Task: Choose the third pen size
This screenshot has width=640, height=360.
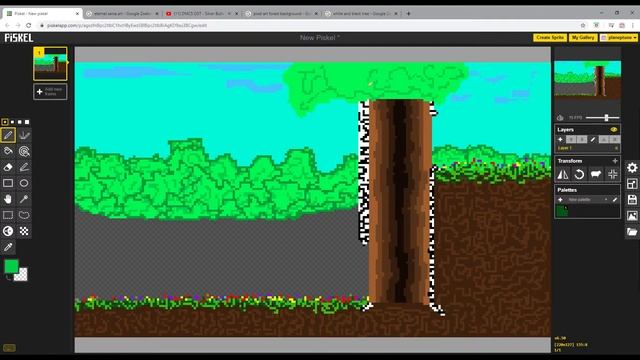Action: [x=20, y=122]
